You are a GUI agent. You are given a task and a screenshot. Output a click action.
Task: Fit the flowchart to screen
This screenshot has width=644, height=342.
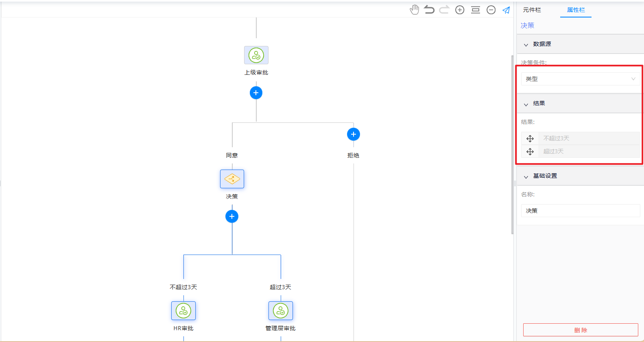pyautogui.click(x=476, y=10)
